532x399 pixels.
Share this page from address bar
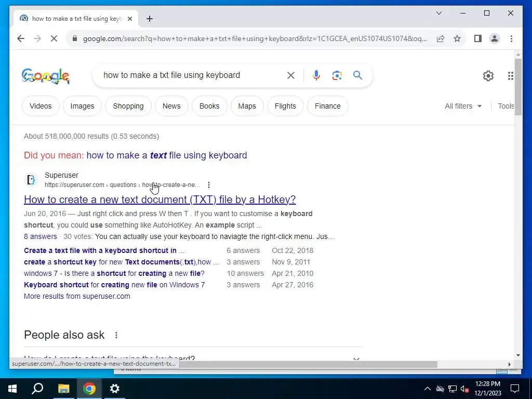click(x=441, y=38)
